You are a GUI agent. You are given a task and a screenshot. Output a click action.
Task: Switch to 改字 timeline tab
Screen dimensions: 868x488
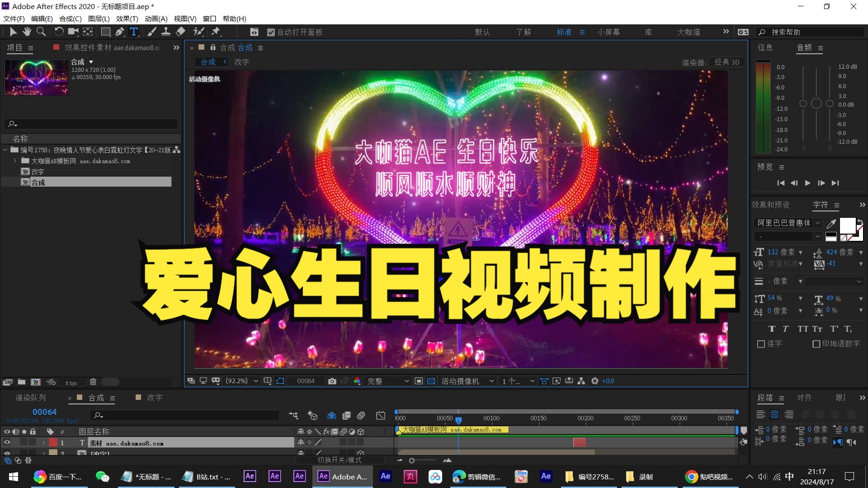pos(154,398)
